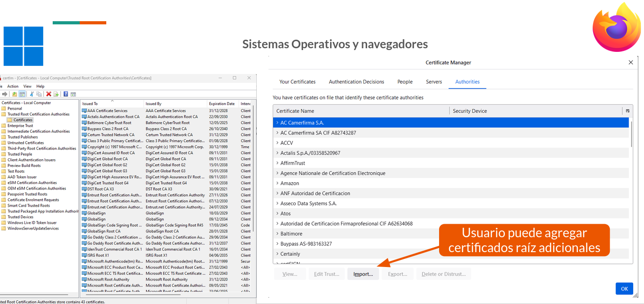Click the Up One Level folder icon
The width and height of the screenshot is (644, 304).
coord(14,94)
